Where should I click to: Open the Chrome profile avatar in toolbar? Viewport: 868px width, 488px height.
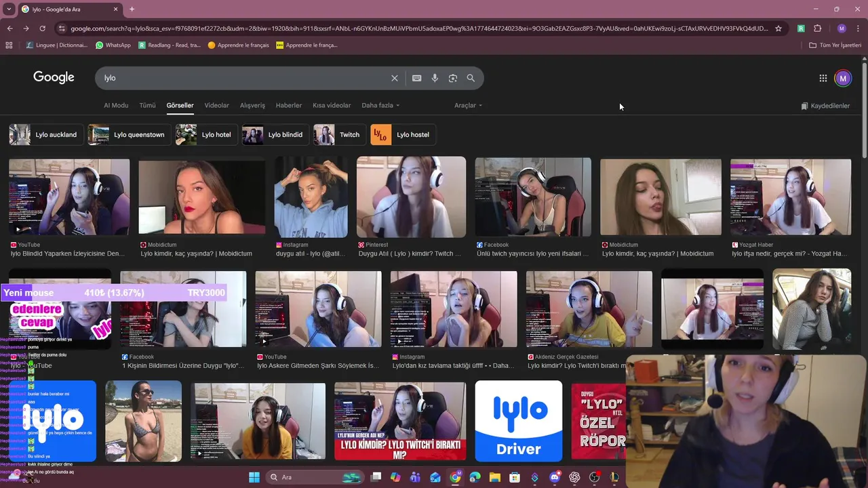coord(842,28)
